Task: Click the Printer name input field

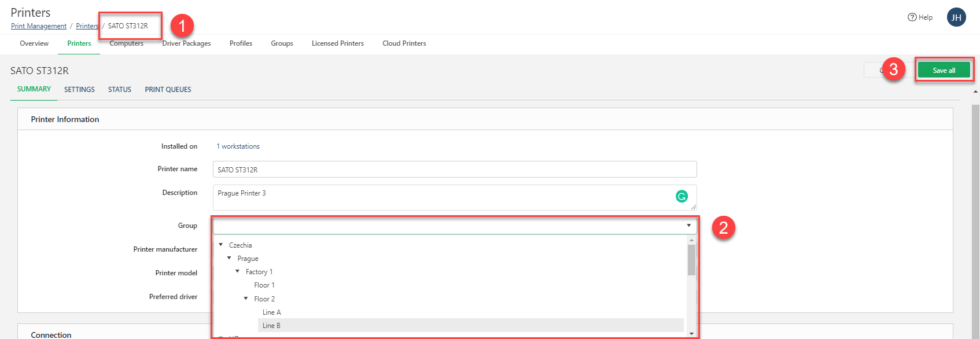Action: pos(454,169)
